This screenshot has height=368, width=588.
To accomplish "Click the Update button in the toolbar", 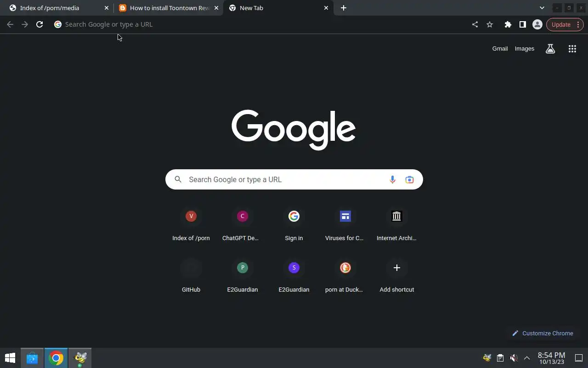I will 565,24.
